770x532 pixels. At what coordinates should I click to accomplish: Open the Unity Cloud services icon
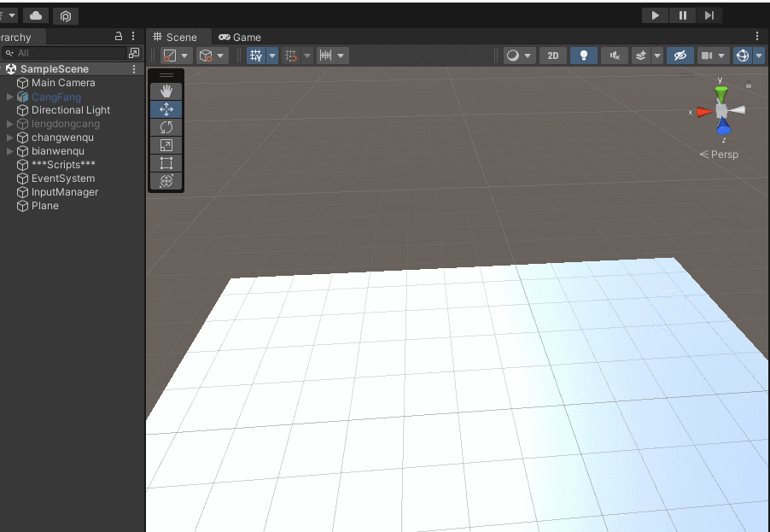[x=36, y=15]
